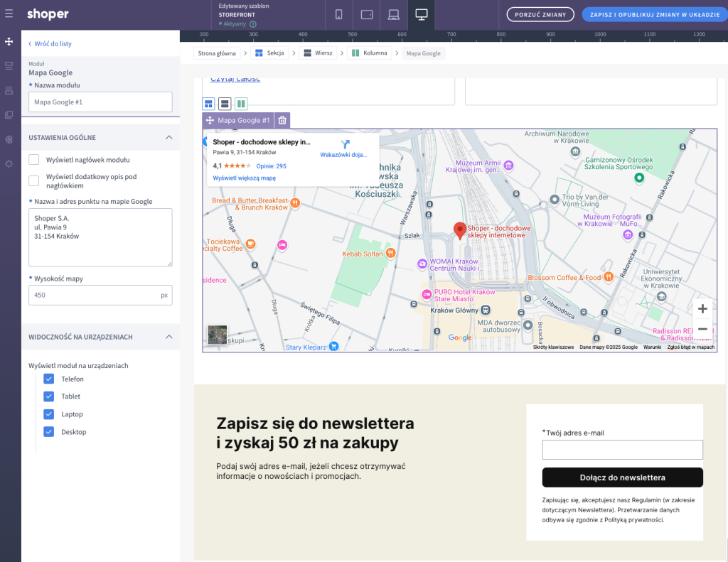This screenshot has height=562, width=728.
Task: Click the copy pages icon in left sidebar
Action: click(9, 114)
